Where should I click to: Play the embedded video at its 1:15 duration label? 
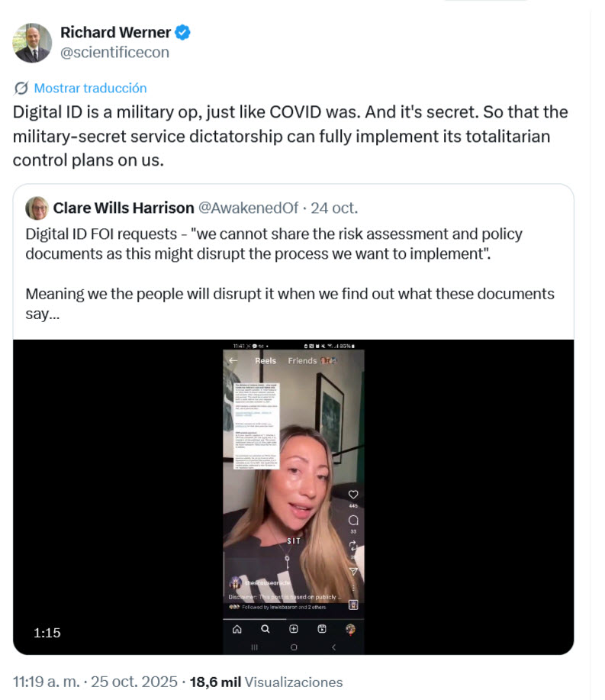pos(47,632)
